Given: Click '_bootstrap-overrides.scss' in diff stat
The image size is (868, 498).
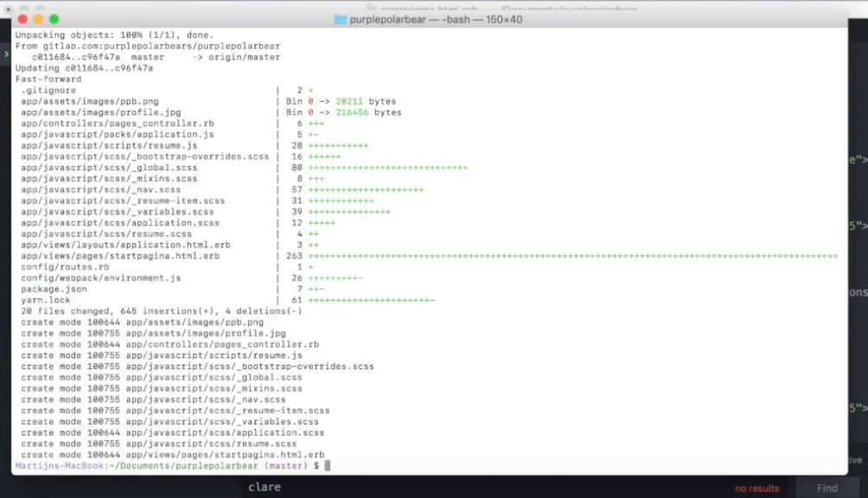Looking at the screenshot, I should pyautogui.click(x=200, y=156).
